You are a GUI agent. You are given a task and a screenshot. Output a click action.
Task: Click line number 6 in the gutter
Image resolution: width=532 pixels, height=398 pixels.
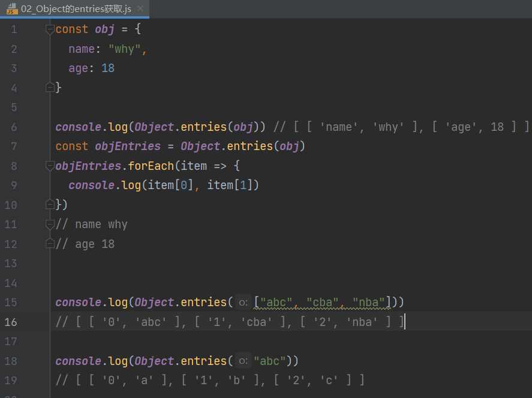[x=14, y=127]
